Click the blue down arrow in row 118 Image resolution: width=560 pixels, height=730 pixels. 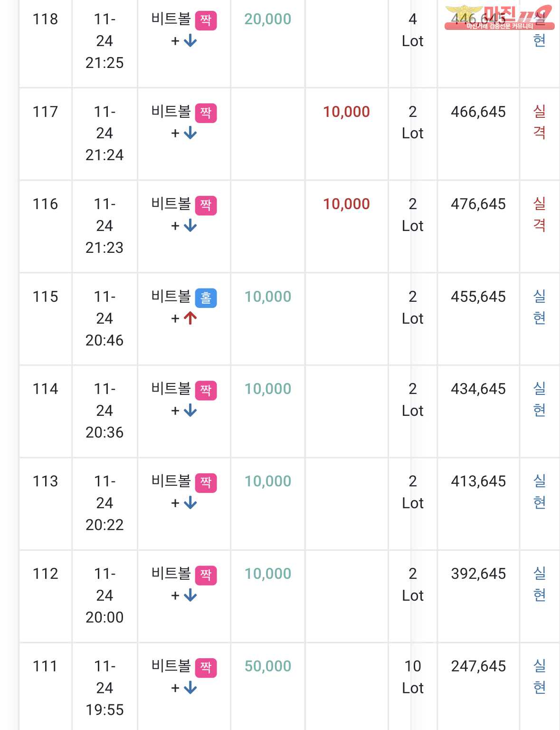190,41
